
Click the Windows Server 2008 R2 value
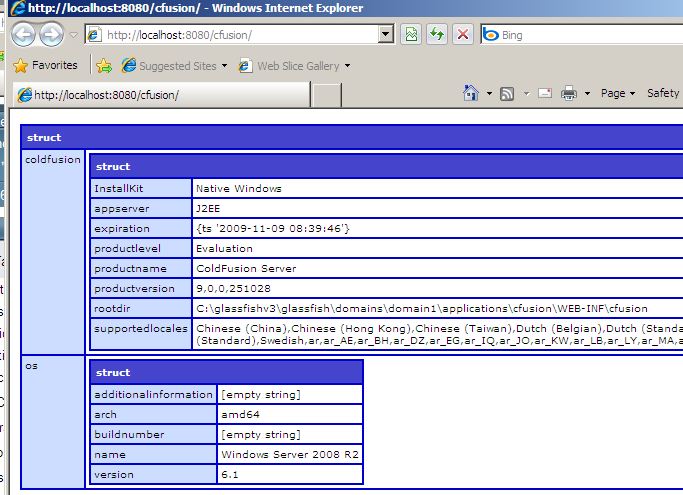coord(290,454)
